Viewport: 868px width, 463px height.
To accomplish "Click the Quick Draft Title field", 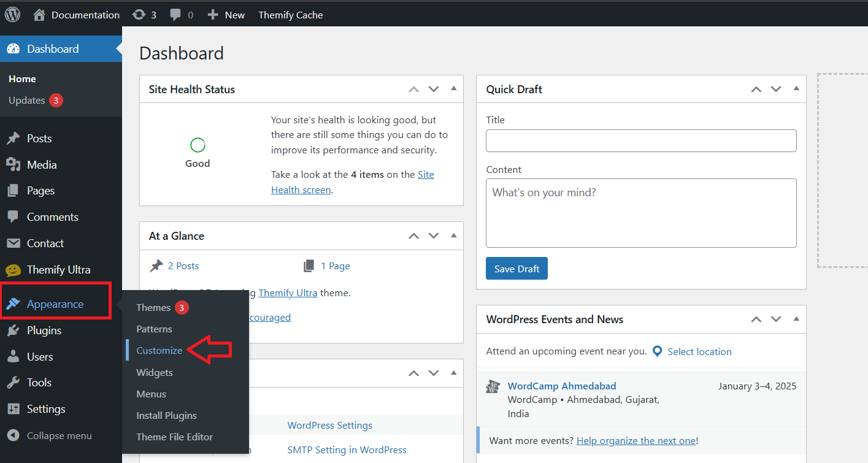I will coord(641,141).
